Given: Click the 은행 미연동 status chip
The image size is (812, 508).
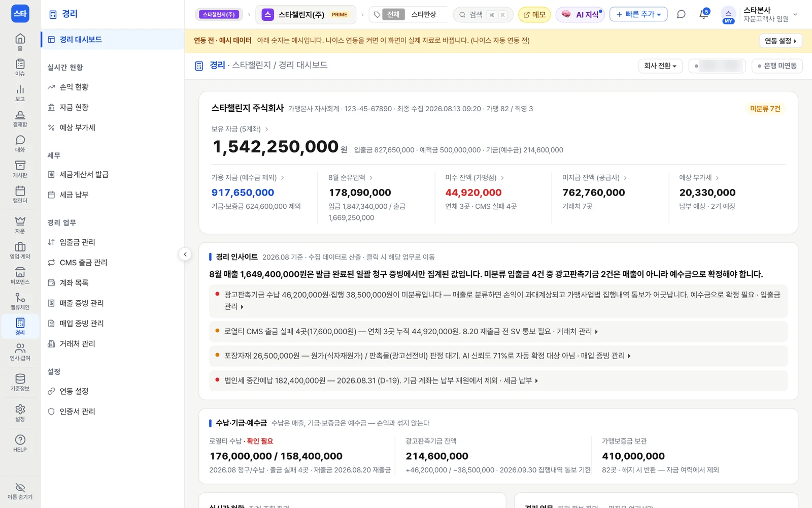Looking at the screenshot, I should [777, 66].
